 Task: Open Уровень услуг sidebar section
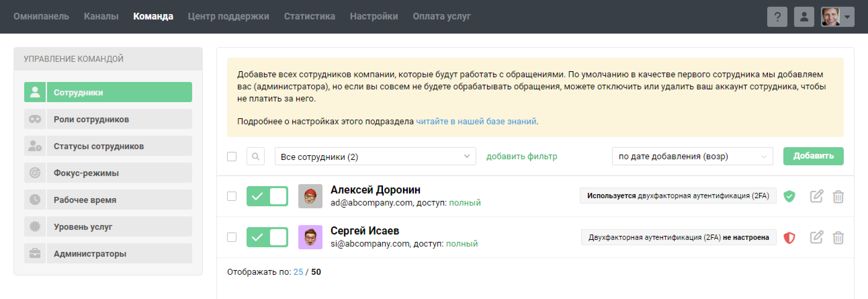[x=119, y=226]
